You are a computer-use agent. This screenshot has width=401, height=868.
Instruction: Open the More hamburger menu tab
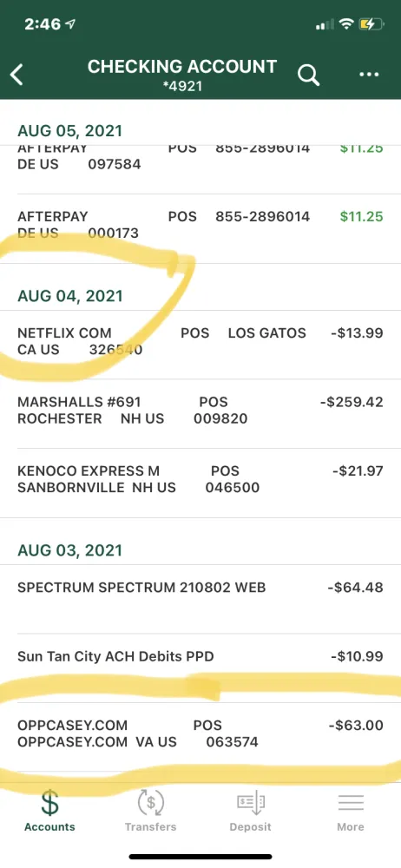tap(351, 811)
